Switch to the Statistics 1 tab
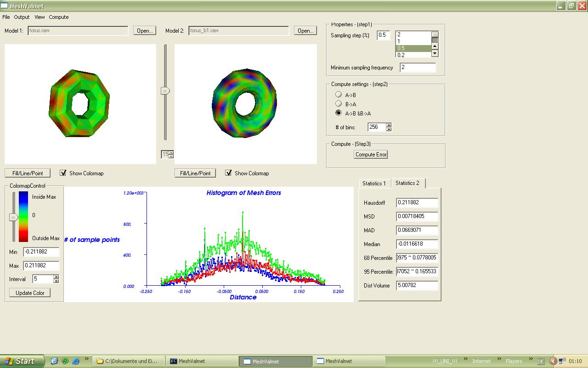This screenshot has height=368, width=588. pyautogui.click(x=374, y=183)
